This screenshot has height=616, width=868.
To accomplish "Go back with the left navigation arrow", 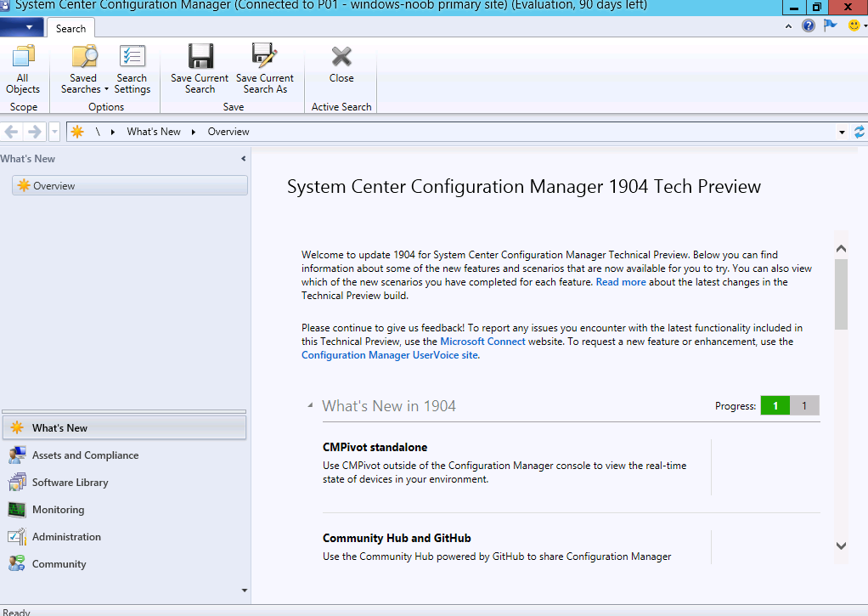I will coord(11,132).
